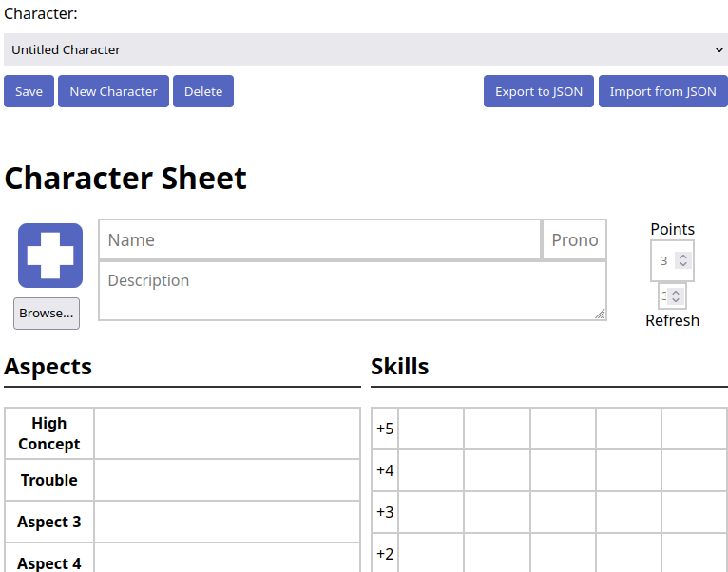Increase the Refresh stepper value
The height and width of the screenshot is (572, 728).
click(676, 293)
